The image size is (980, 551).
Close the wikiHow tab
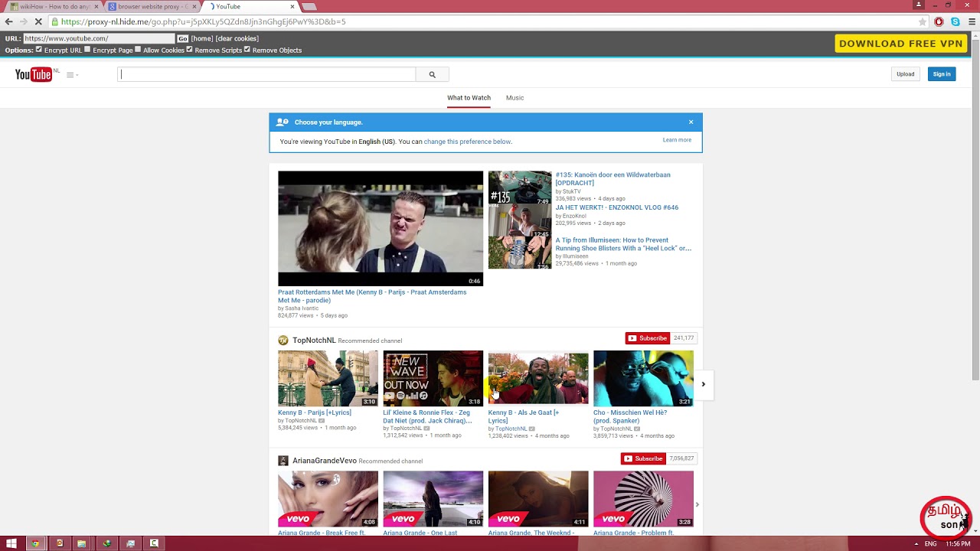tap(96, 6)
